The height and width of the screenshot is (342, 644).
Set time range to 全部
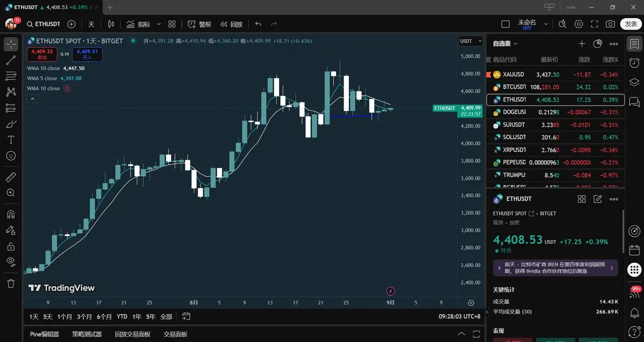point(166,317)
